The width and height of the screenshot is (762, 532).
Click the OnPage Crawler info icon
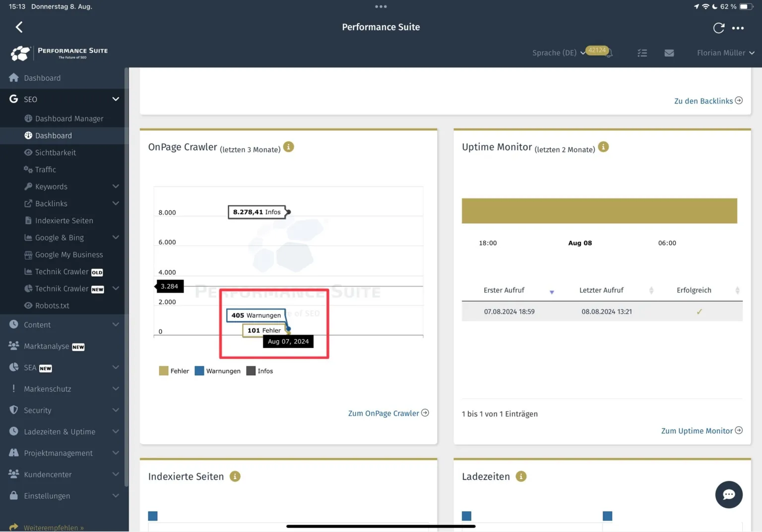[x=288, y=147]
